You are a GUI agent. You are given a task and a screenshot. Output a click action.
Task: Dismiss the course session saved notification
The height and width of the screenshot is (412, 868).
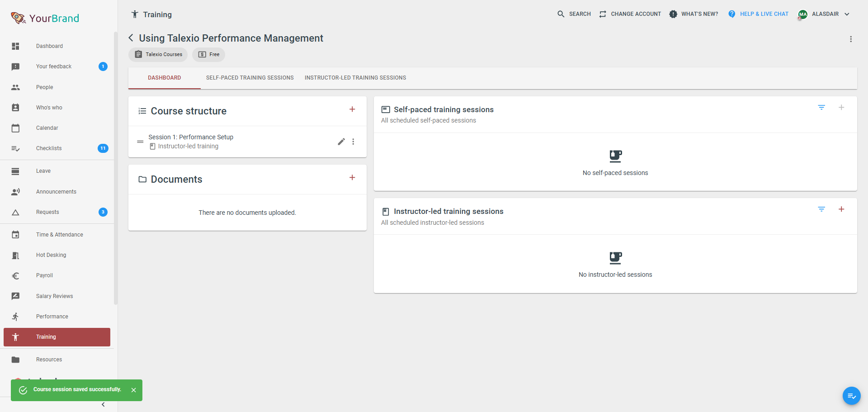[x=133, y=390]
